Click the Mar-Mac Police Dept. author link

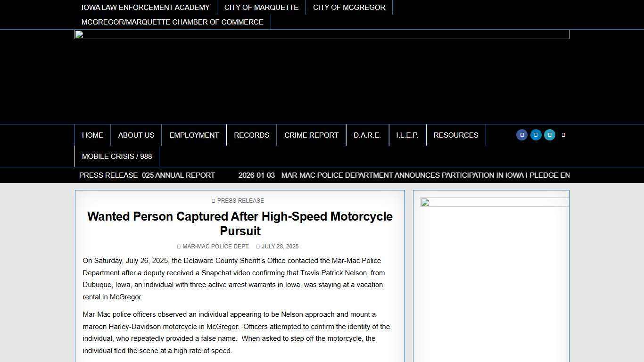point(215,247)
